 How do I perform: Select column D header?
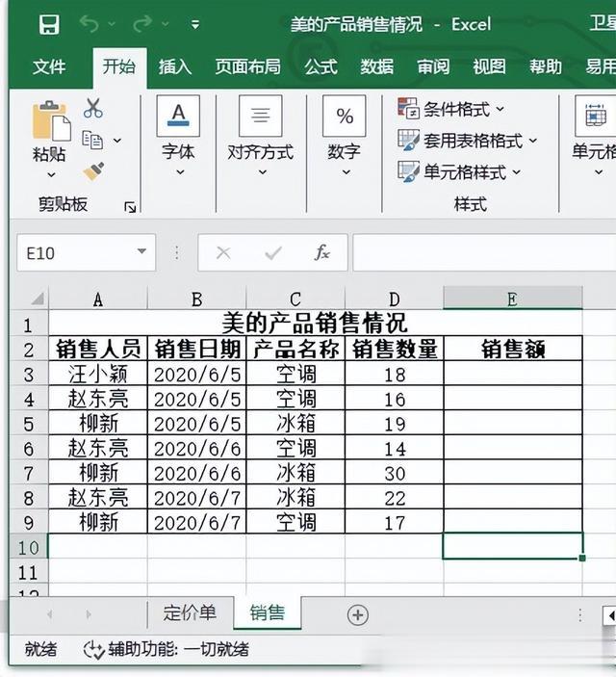[394, 299]
